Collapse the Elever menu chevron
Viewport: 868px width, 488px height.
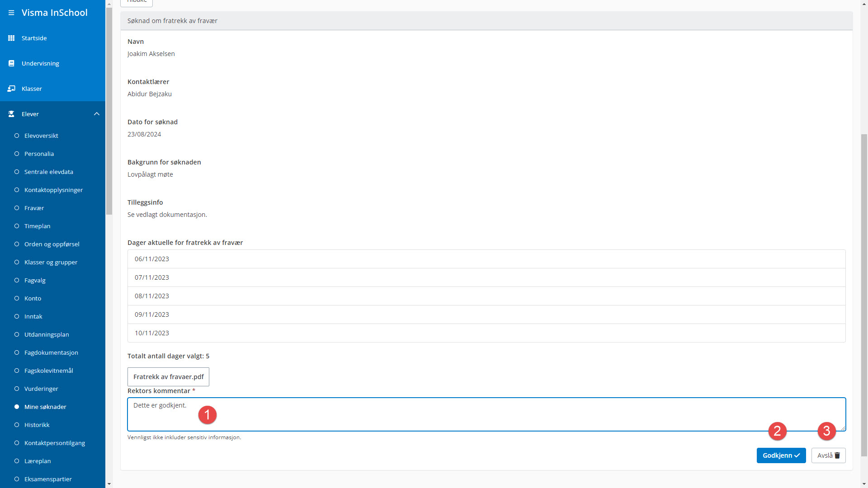tap(96, 114)
